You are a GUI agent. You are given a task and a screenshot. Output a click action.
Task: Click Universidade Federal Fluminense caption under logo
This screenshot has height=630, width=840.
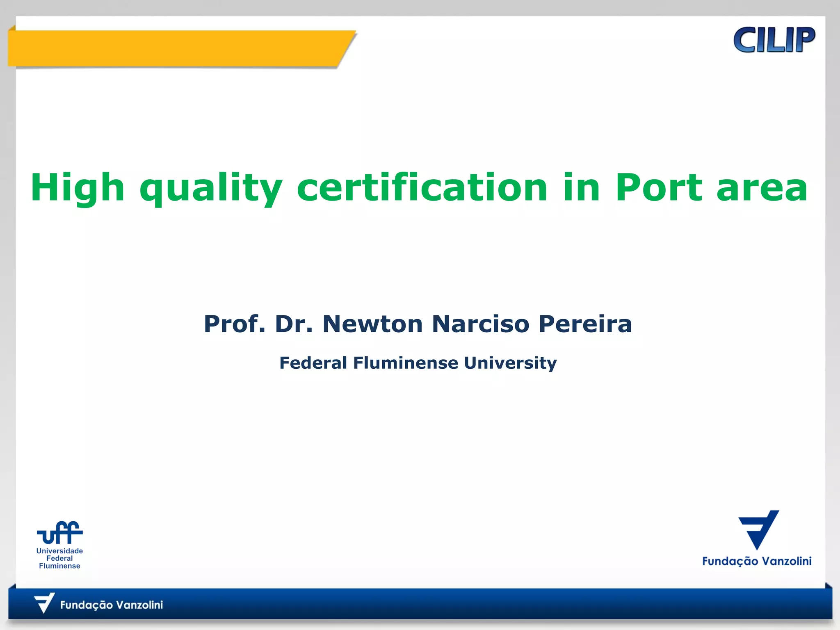[59, 558]
